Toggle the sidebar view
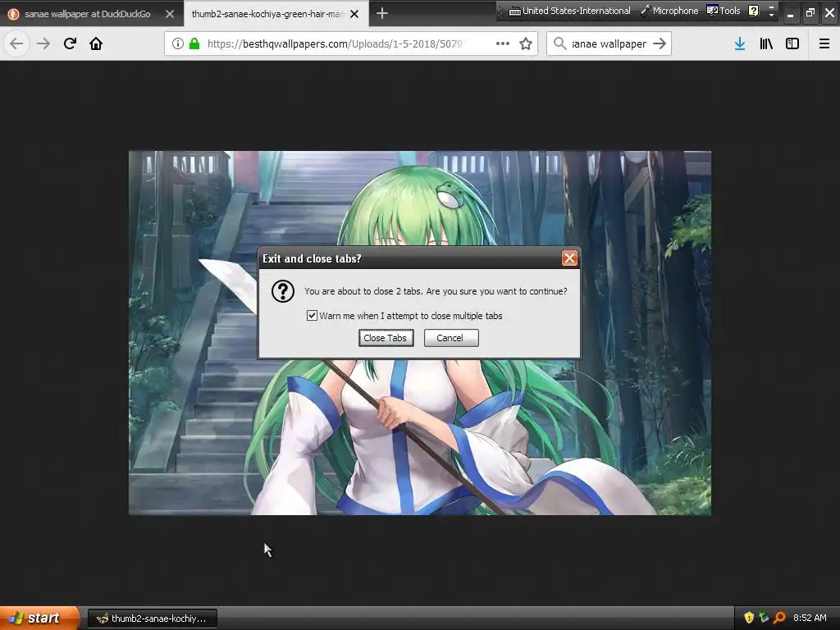 [792, 43]
